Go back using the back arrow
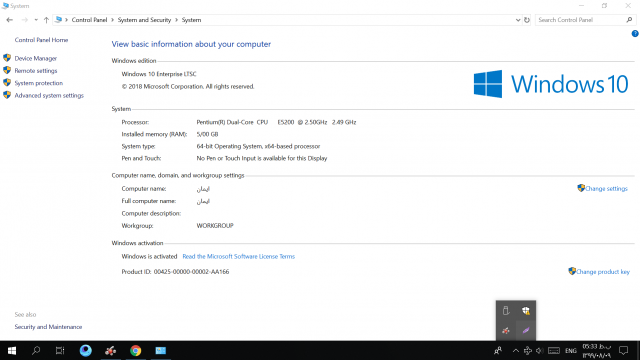The height and width of the screenshot is (360, 640). click(9, 20)
